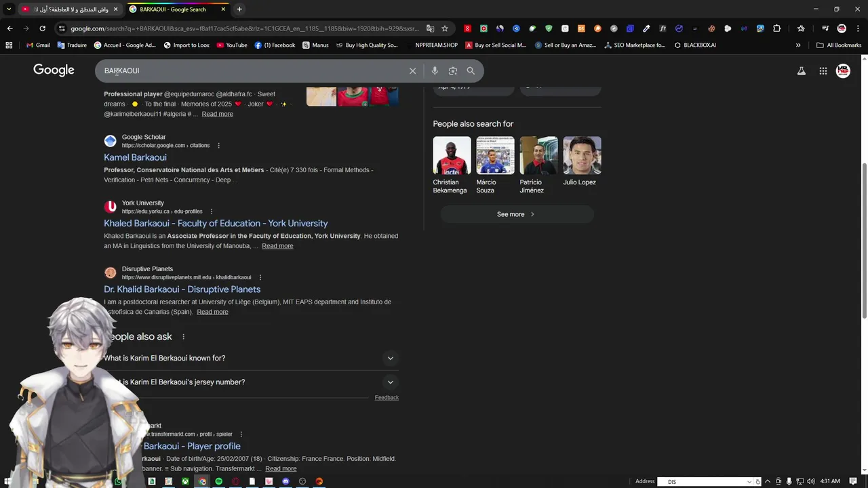Image resolution: width=868 pixels, height=488 pixels.
Task: Open Google Lens image search
Action: [x=453, y=70]
